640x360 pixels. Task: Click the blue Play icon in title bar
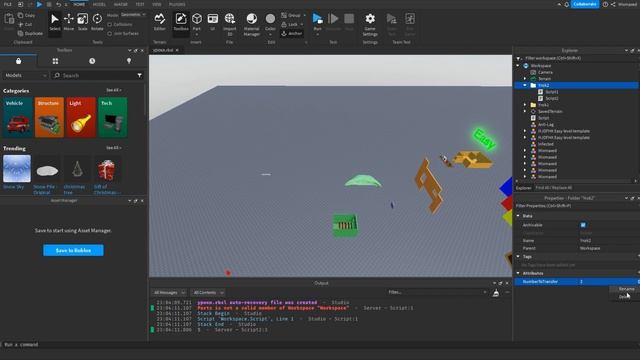pyautogui.click(x=39, y=4)
